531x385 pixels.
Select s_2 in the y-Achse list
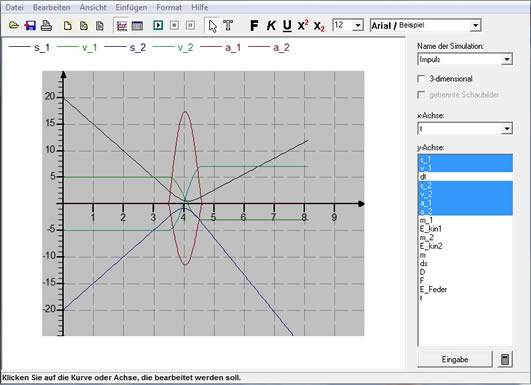click(x=465, y=186)
